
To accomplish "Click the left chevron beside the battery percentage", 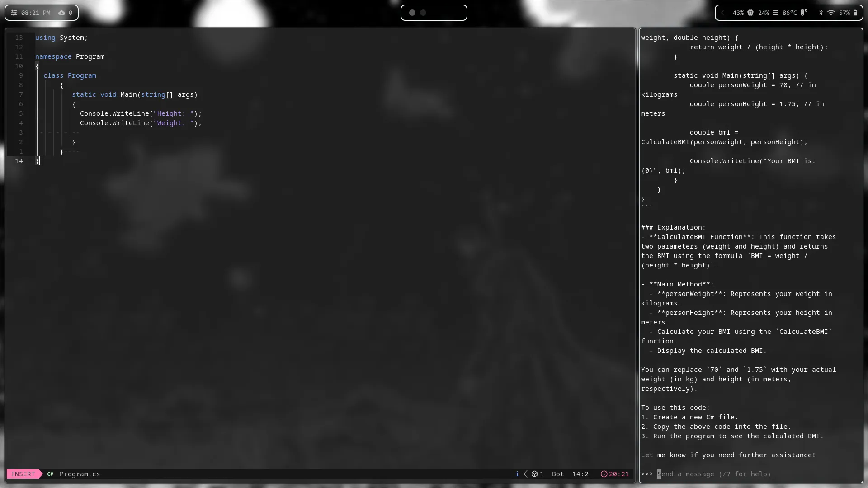I will (x=722, y=13).
